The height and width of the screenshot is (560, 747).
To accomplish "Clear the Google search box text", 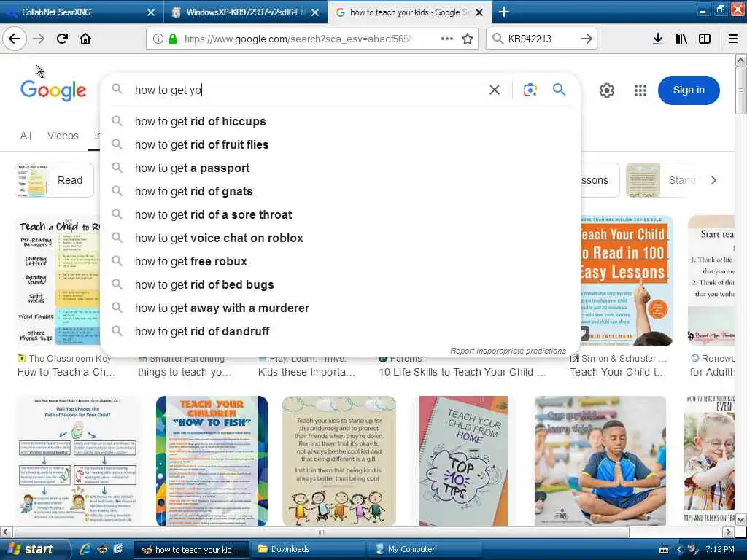I will pos(495,90).
